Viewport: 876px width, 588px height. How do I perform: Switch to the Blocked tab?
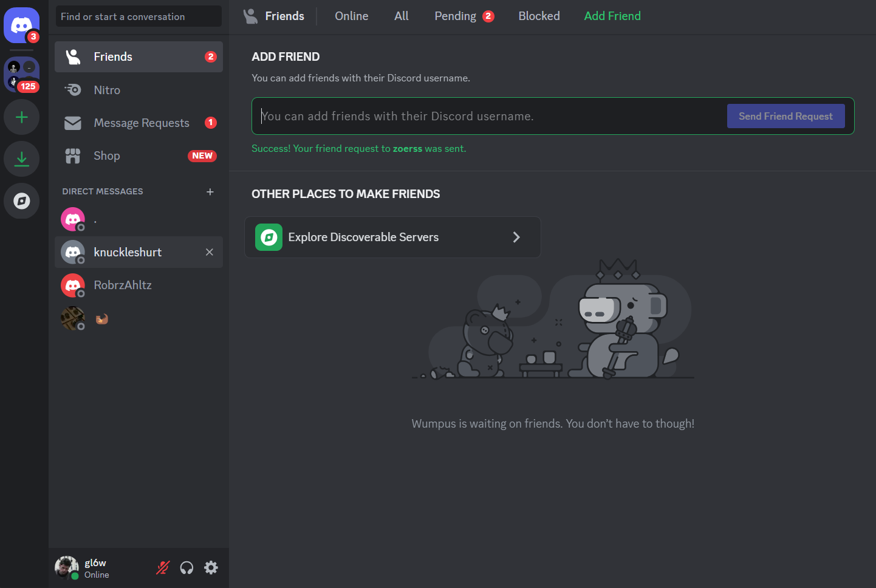point(539,16)
